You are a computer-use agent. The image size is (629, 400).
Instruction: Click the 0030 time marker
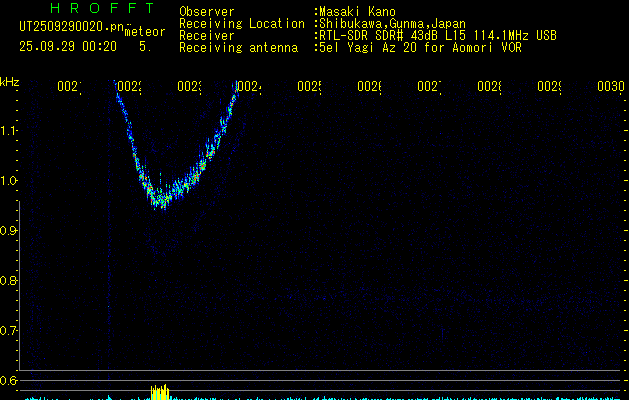[x=611, y=88]
